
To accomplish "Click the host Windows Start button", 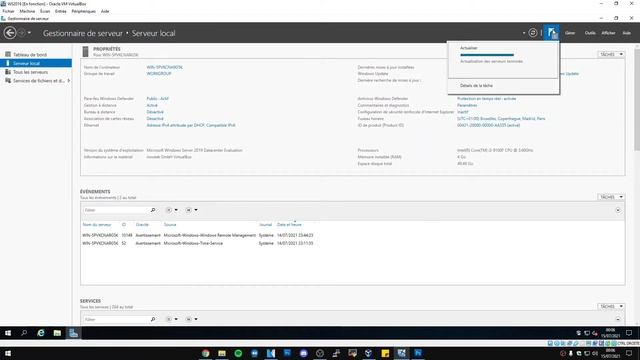I will [8, 353].
